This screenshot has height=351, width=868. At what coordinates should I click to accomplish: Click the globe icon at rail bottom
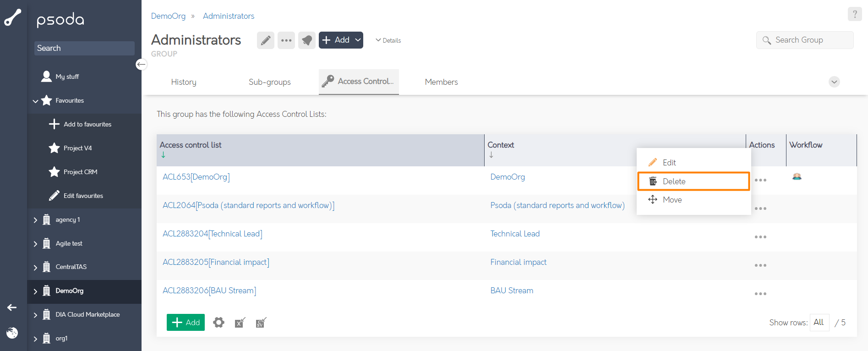[12, 333]
